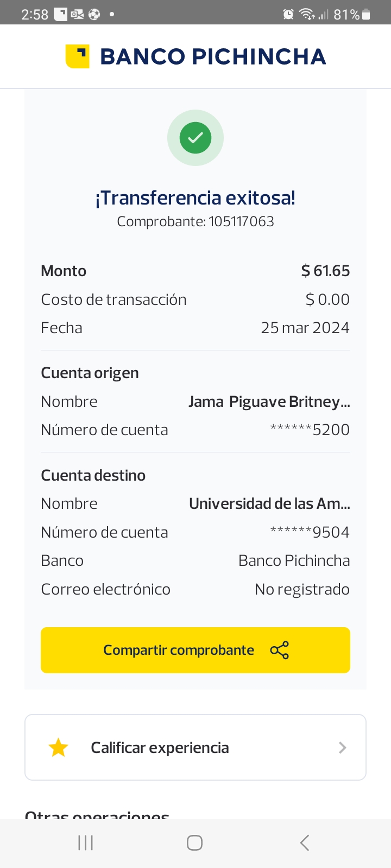
Task: Tap the yellow Banco Pichincha logo
Action: (x=77, y=56)
